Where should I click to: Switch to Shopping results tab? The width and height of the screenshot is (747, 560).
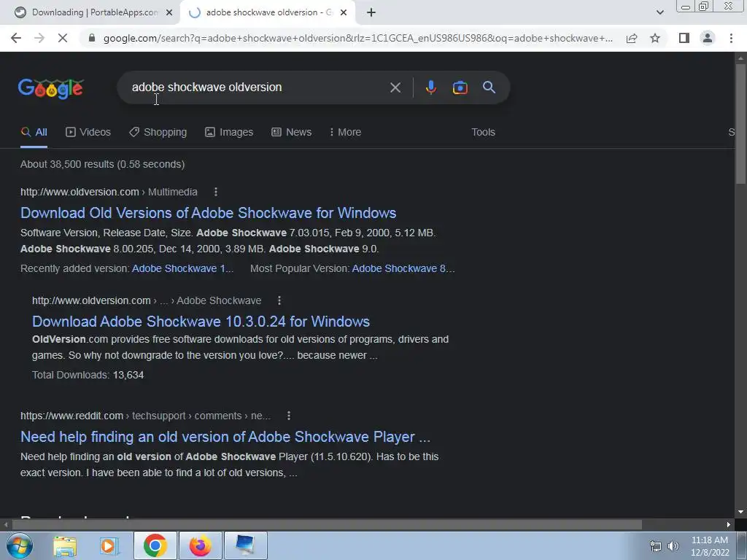coord(158,133)
